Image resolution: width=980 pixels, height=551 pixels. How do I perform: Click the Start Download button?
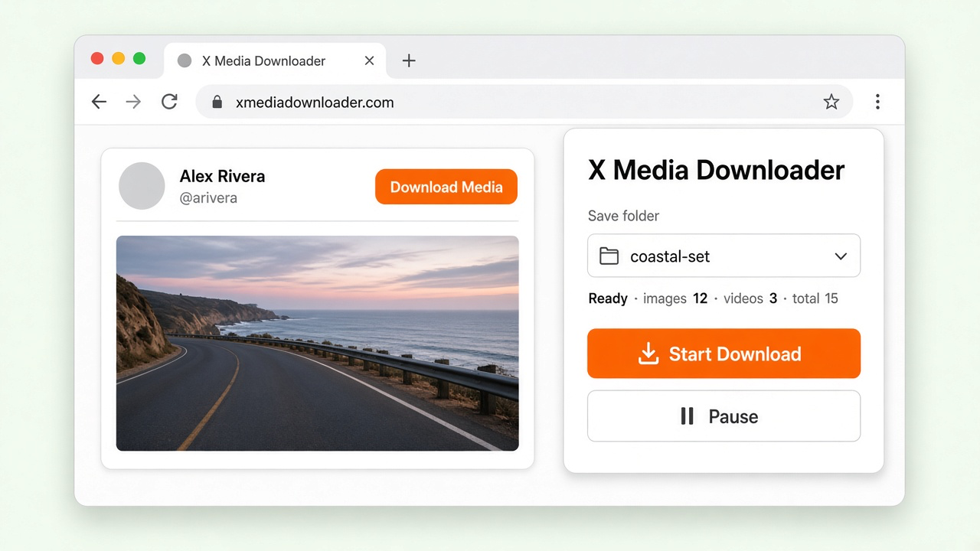(x=724, y=354)
